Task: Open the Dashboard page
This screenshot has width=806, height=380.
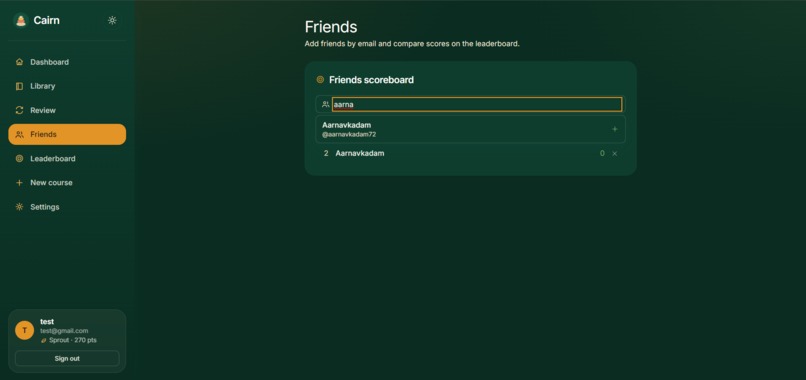Action: [x=67, y=62]
